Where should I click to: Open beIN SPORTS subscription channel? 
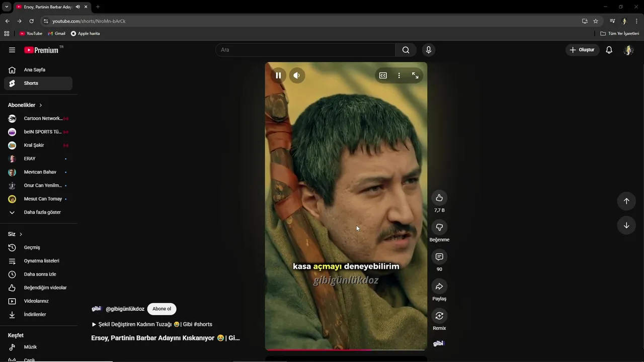38,132
